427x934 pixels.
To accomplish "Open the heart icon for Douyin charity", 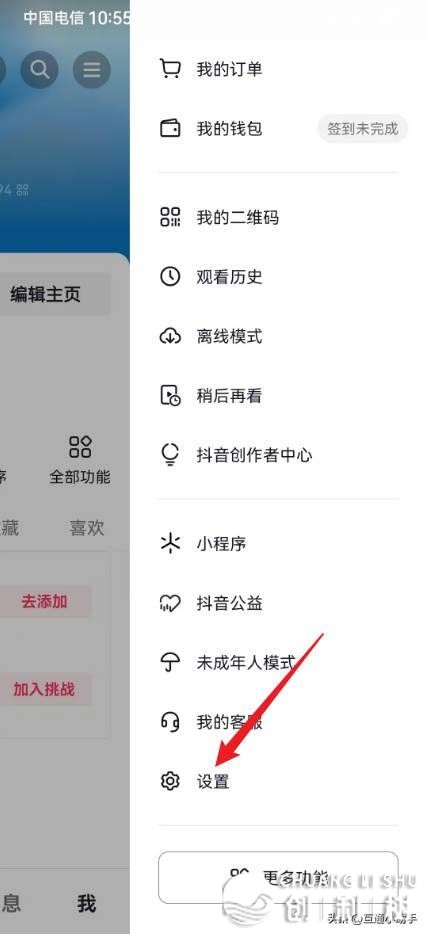I will click(170, 603).
